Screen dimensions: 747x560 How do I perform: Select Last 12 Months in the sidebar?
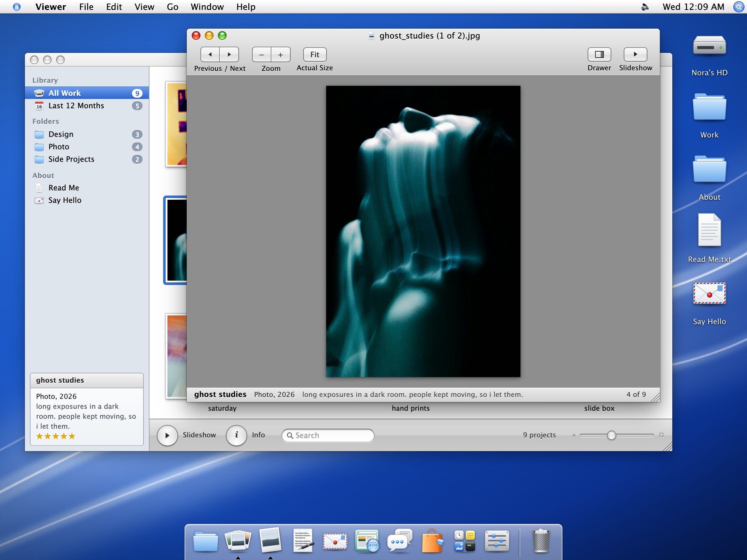(x=87, y=106)
